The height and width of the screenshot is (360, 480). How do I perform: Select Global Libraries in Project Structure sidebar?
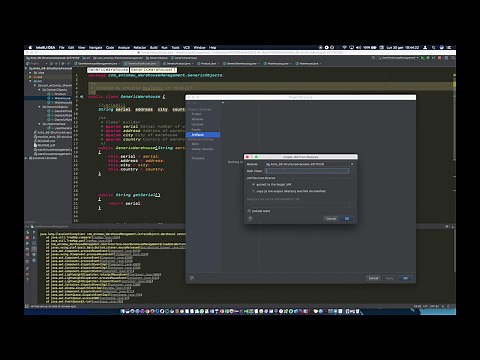pyautogui.click(x=202, y=149)
